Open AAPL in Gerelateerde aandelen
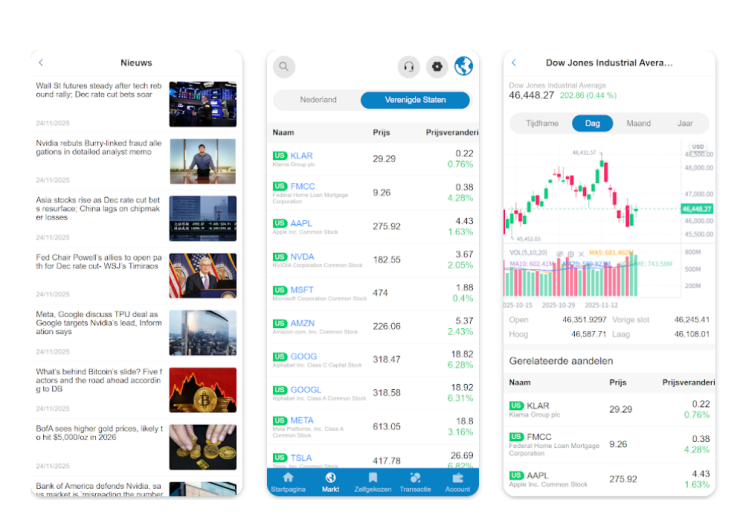Screen dimensions: 743x532 (609, 479)
